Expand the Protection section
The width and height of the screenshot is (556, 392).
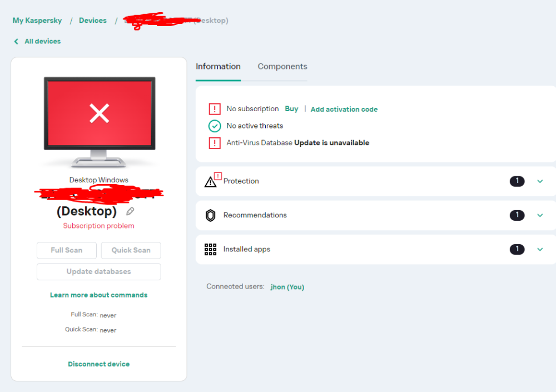click(540, 181)
